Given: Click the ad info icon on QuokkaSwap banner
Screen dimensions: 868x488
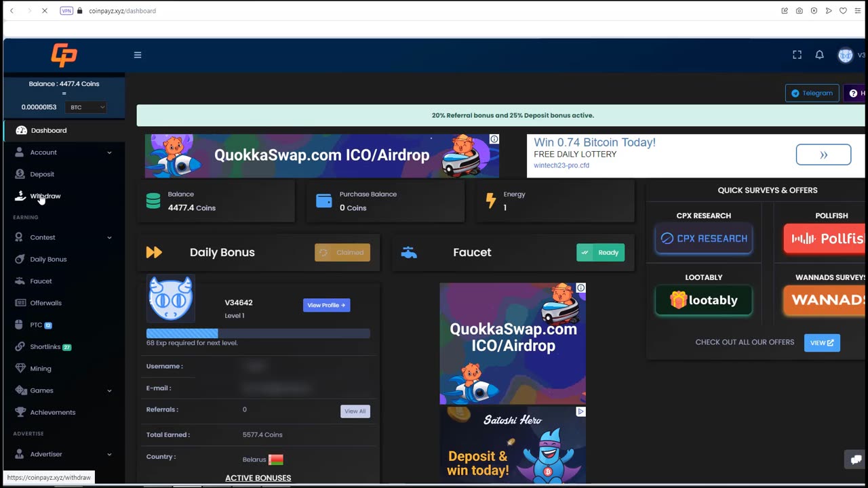Looking at the screenshot, I should [494, 139].
